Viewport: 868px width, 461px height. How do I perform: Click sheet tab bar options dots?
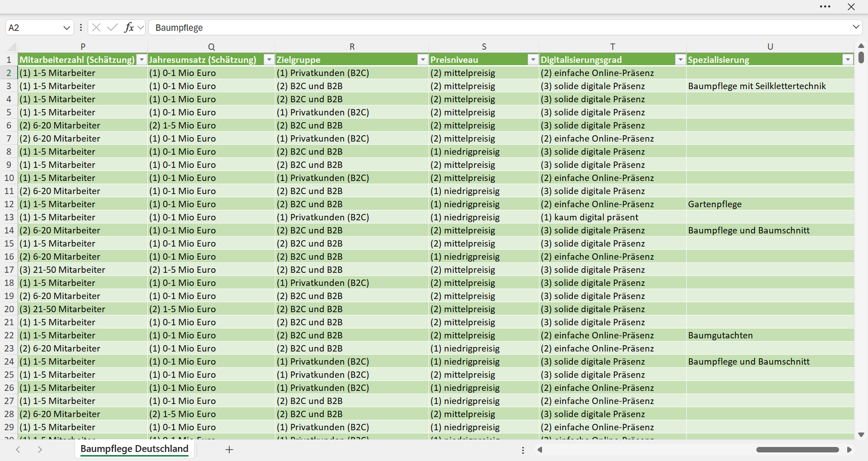[x=523, y=450]
